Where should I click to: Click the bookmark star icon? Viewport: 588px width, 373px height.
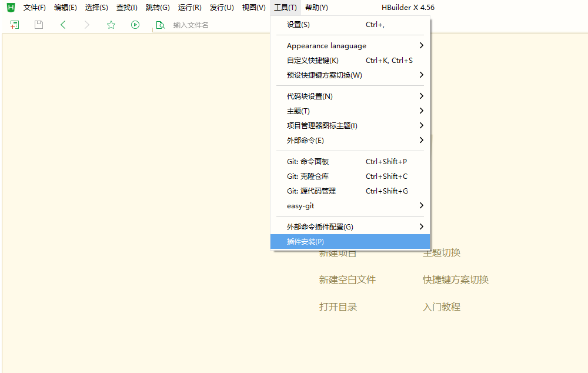coord(111,25)
